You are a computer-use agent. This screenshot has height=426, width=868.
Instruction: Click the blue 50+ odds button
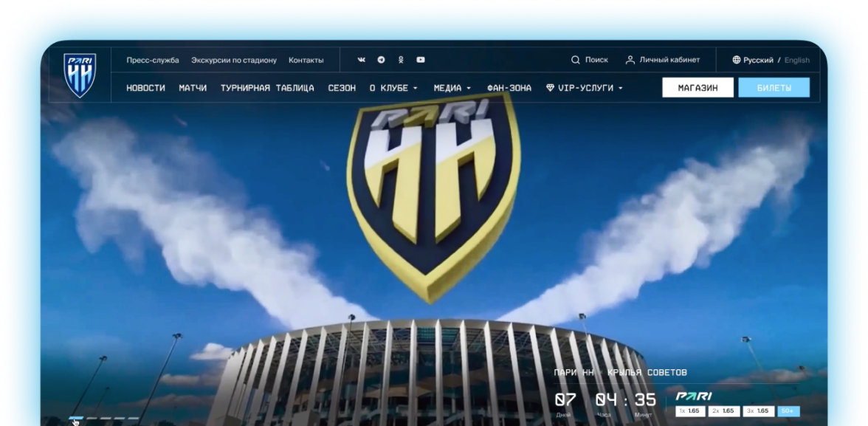788,411
